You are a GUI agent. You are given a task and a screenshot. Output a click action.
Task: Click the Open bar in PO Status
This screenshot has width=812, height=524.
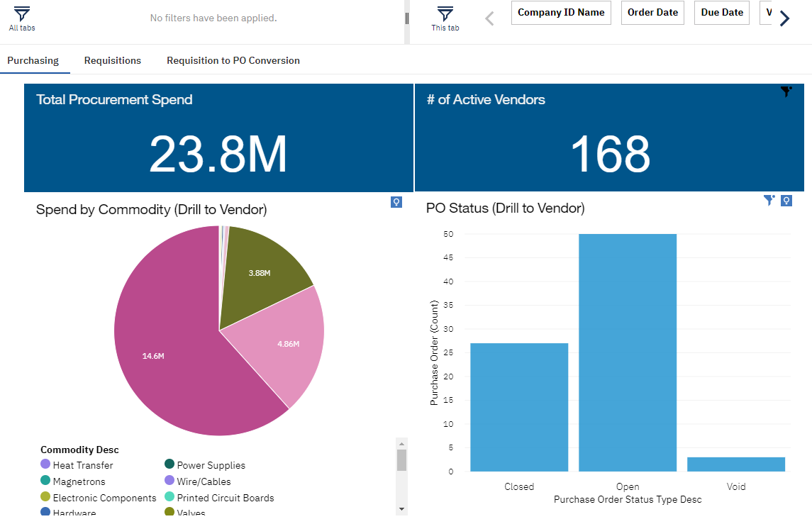628,352
